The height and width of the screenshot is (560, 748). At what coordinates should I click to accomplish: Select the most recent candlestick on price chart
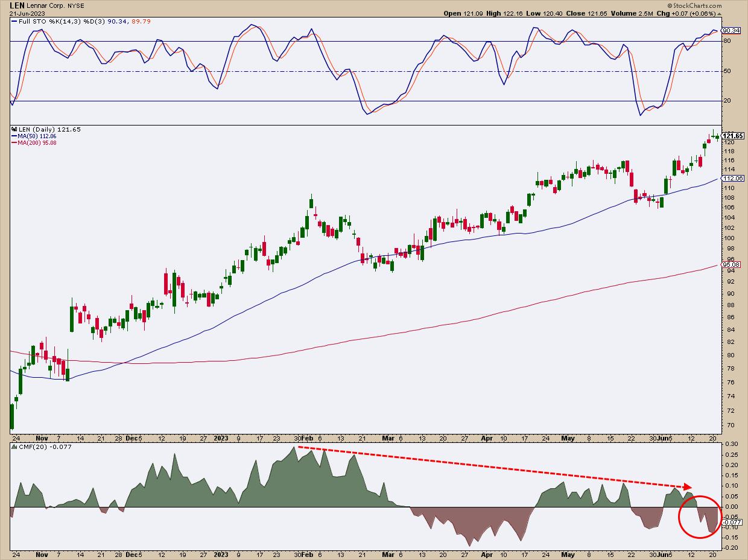[717, 136]
